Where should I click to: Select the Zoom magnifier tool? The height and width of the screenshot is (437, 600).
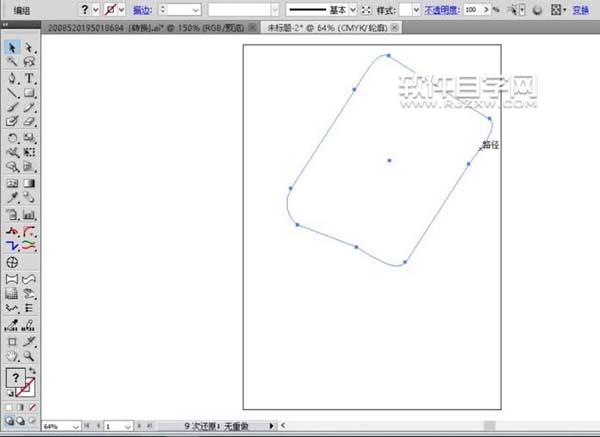click(x=29, y=356)
